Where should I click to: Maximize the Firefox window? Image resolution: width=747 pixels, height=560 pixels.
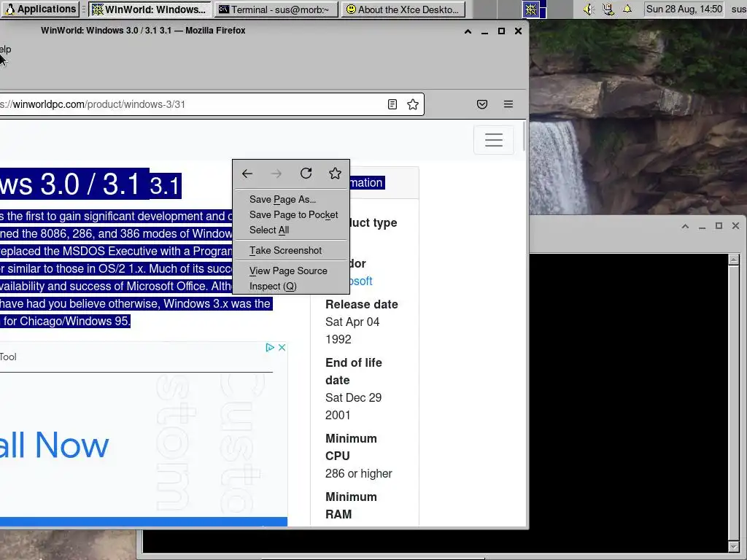(x=501, y=31)
